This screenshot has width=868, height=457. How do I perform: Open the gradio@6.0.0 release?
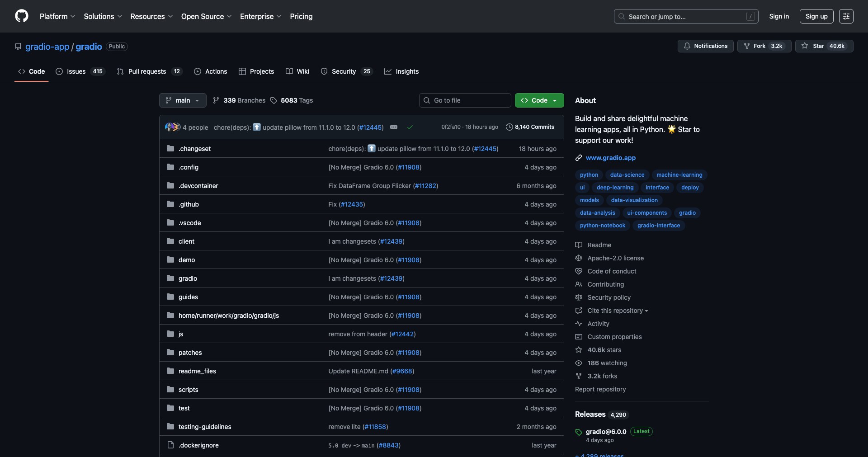click(x=606, y=432)
